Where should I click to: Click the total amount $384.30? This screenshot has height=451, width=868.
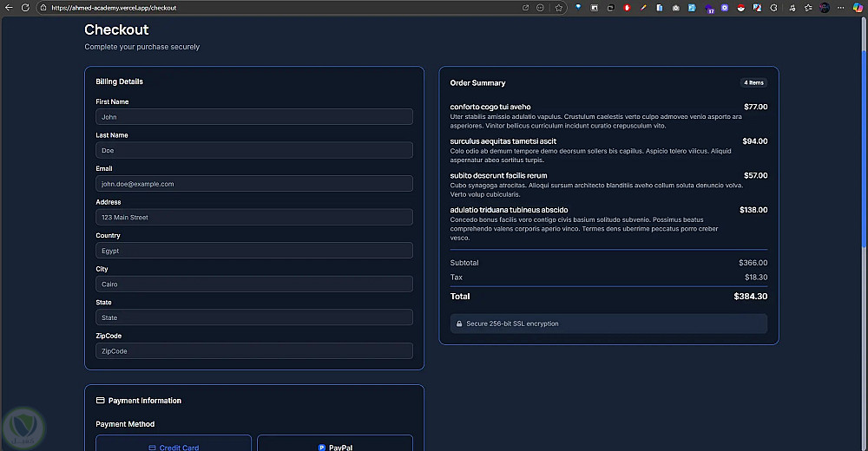coord(751,297)
